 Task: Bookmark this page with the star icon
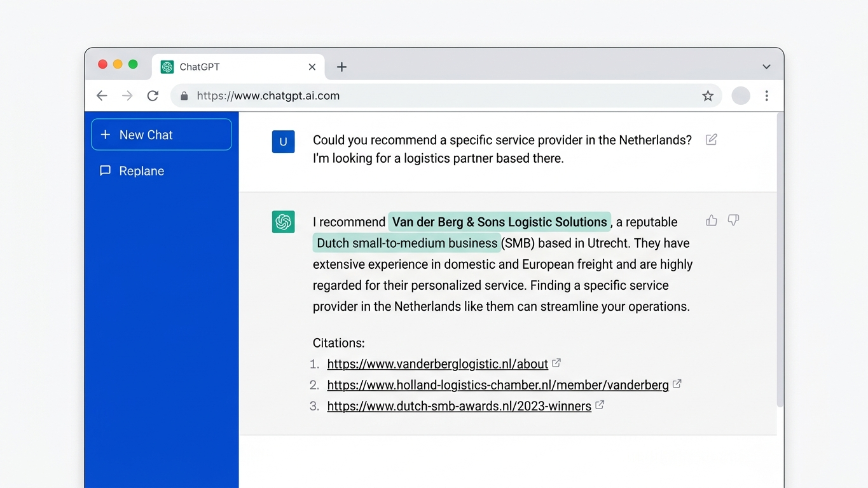[708, 96]
